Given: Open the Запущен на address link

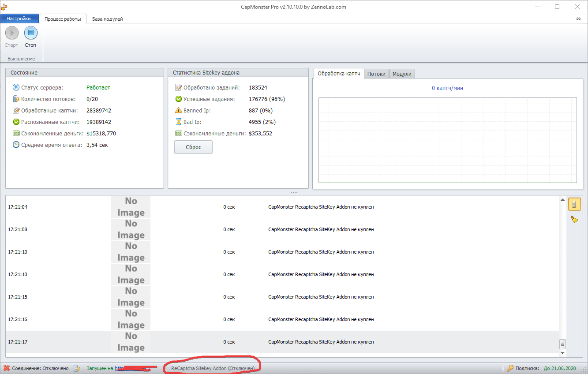Looking at the screenshot, I should click(x=132, y=368).
